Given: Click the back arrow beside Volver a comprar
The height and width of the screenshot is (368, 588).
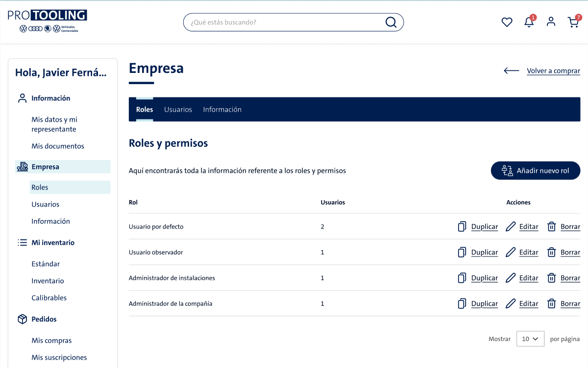Looking at the screenshot, I should pos(511,70).
